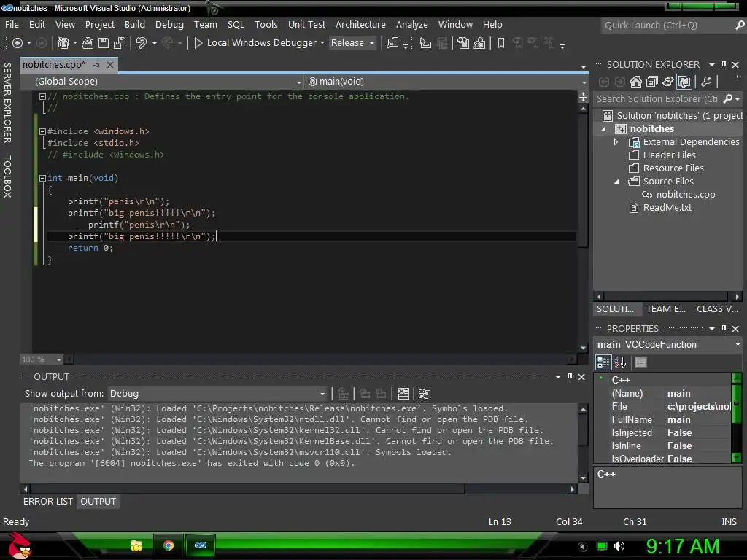Open the Architecture menu
This screenshot has width=747, height=560.
click(360, 24)
